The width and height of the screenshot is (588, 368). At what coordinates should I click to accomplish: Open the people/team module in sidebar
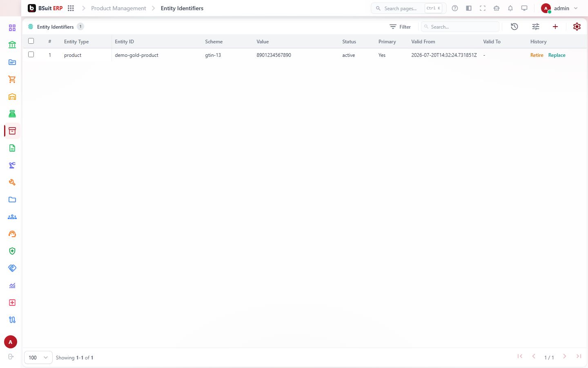pos(12,217)
